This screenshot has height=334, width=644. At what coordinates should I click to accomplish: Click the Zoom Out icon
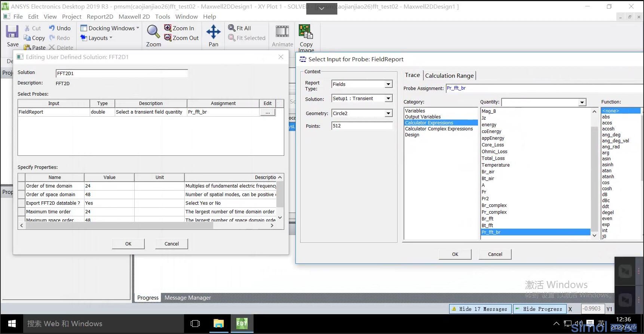click(x=168, y=38)
